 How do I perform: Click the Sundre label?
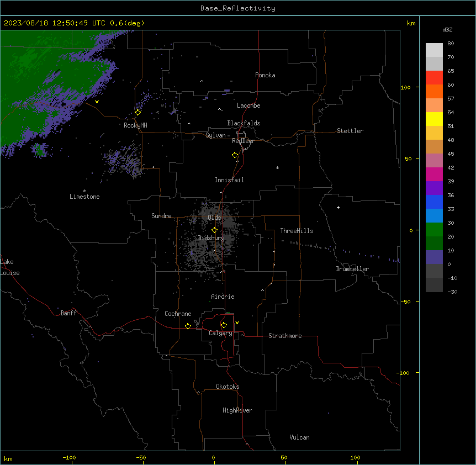(x=161, y=216)
